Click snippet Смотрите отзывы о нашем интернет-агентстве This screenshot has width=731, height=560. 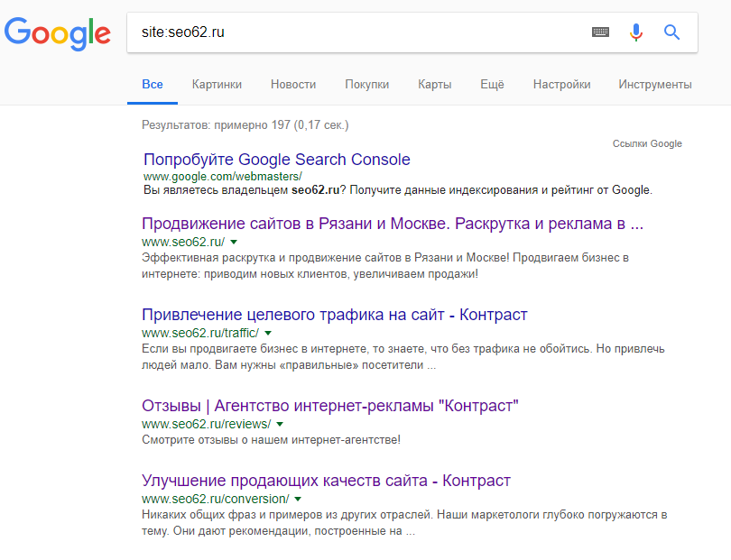click(x=271, y=440)
